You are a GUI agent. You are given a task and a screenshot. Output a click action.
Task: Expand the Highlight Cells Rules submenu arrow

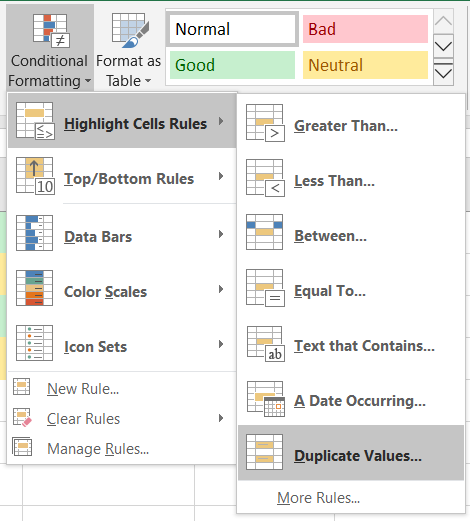pyautogui.click(x=221, y=121)
